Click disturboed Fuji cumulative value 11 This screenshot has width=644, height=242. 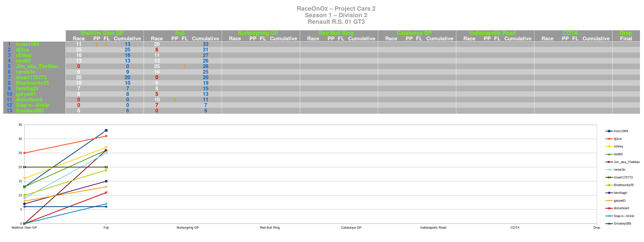206,100
